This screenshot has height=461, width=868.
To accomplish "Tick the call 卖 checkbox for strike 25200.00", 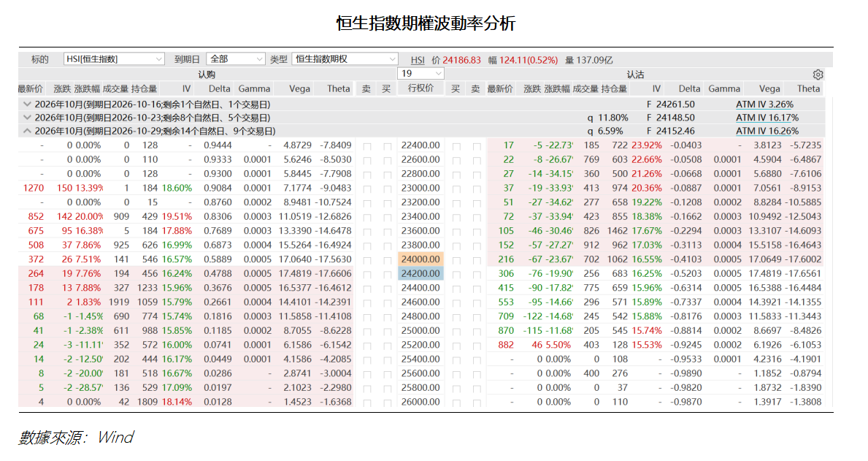I will point(366,346).
